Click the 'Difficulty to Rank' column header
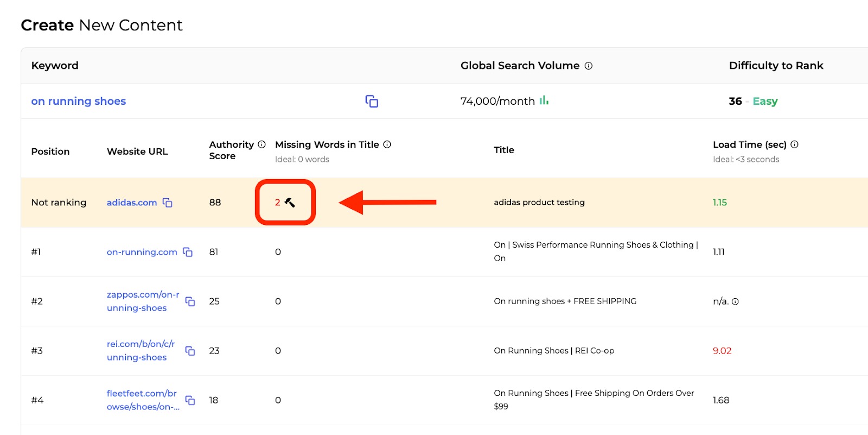 click(x=776, y=66)
